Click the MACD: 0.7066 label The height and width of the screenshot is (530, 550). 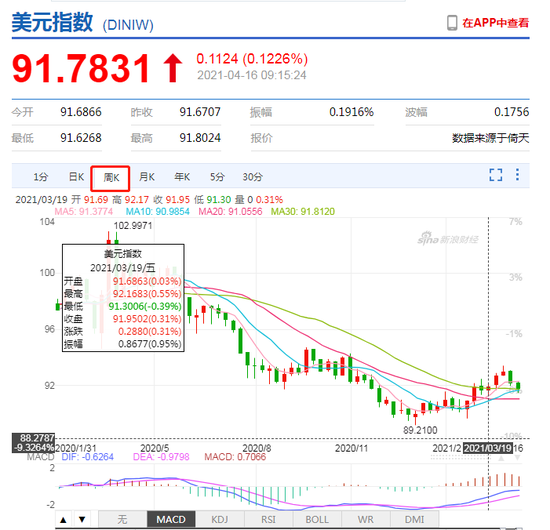(x=235, y=457)
